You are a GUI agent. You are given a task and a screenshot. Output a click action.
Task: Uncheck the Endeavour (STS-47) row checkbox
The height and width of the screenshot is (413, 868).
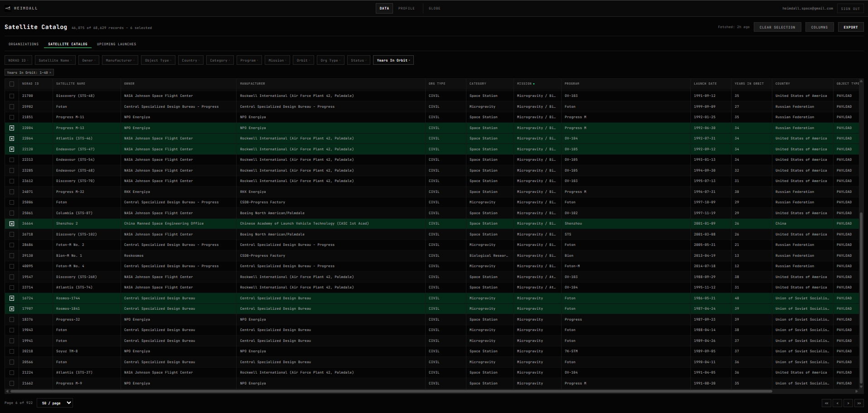[x=12, y=149]
